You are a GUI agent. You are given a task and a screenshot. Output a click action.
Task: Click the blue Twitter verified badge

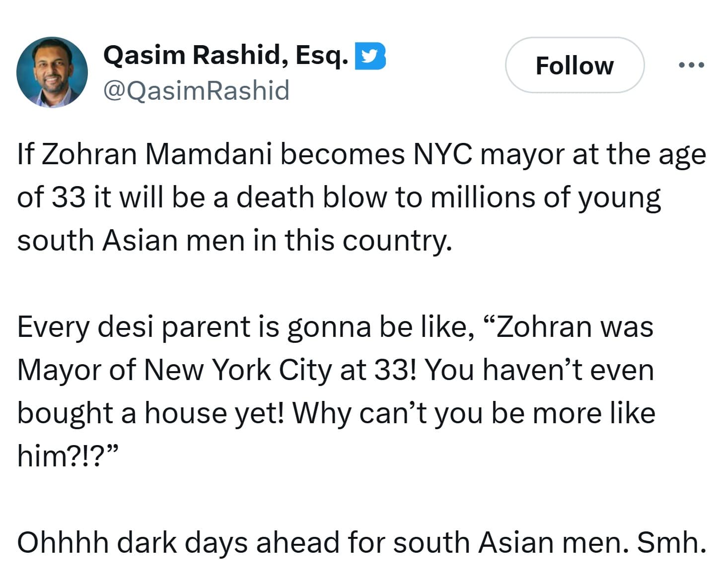(x=370, y=56)
